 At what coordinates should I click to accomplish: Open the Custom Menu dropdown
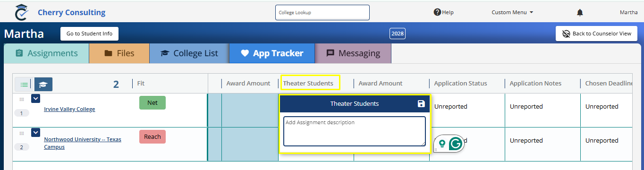[512, 12]
